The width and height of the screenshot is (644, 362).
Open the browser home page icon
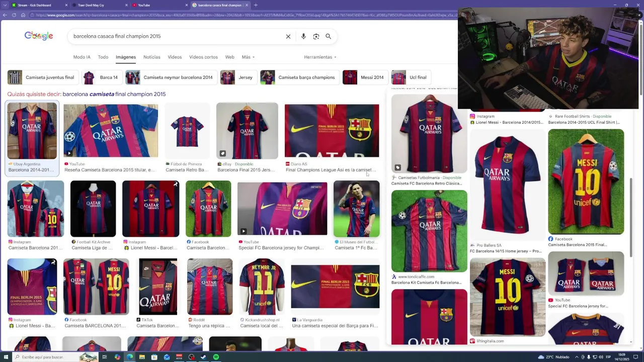point(23,15)
